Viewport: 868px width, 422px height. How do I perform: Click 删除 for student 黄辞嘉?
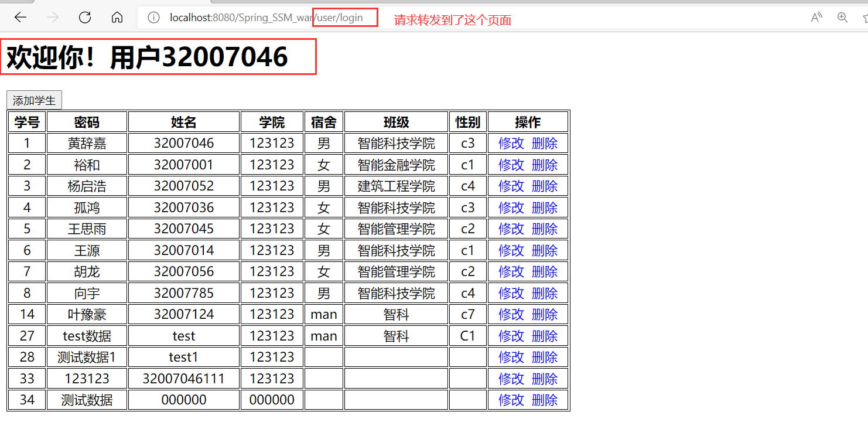coord(544,144)
